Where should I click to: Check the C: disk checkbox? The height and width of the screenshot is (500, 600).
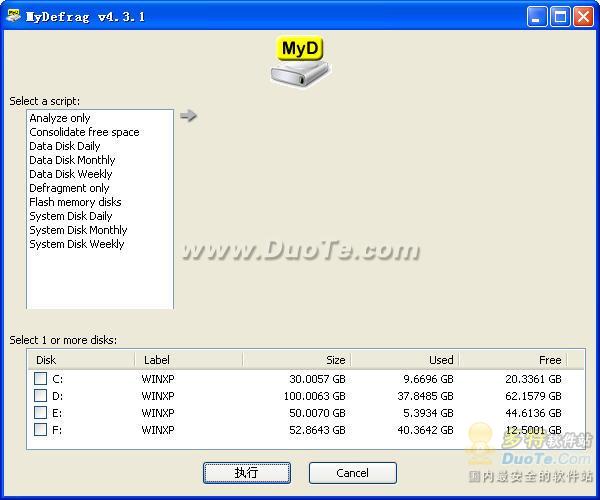coord(40,379)
